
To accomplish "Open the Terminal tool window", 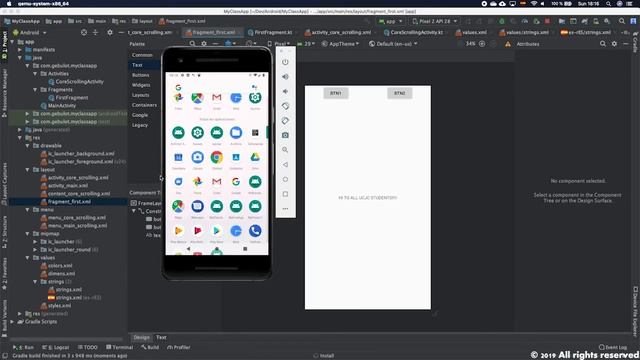I will (120, 347).
